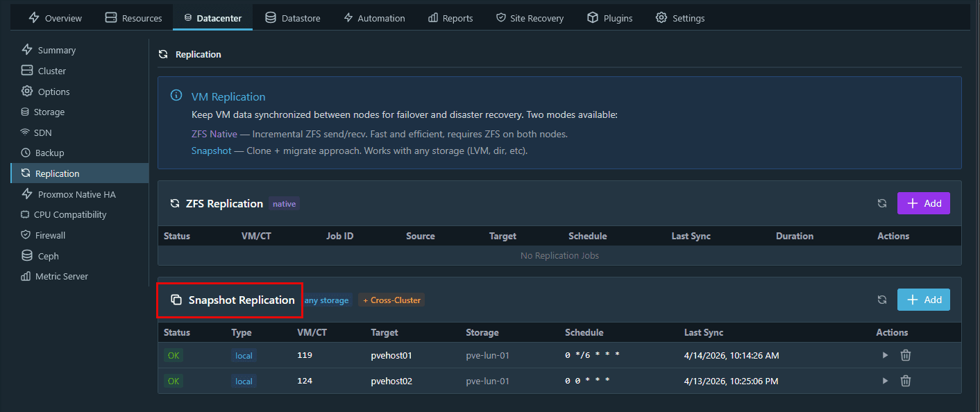Click the Snapshot mode link
The height and width of the screenshot is (412, 980).
tap(211, 151)
